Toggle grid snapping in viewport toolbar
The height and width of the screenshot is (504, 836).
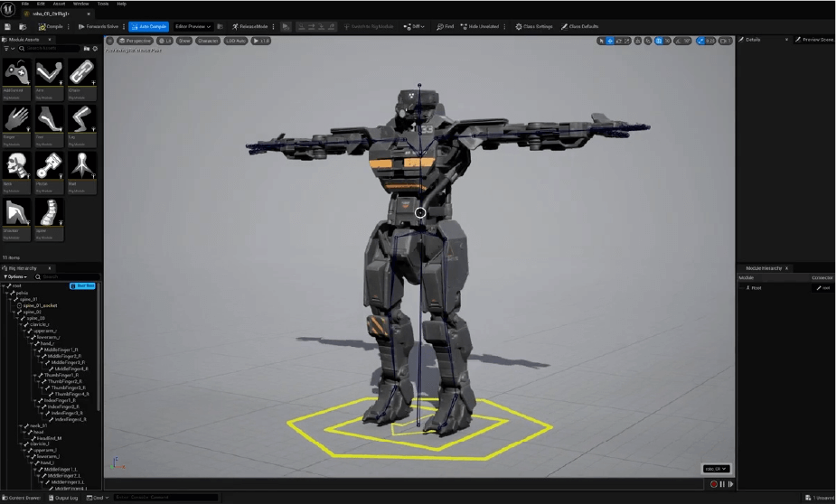point(658,41)
